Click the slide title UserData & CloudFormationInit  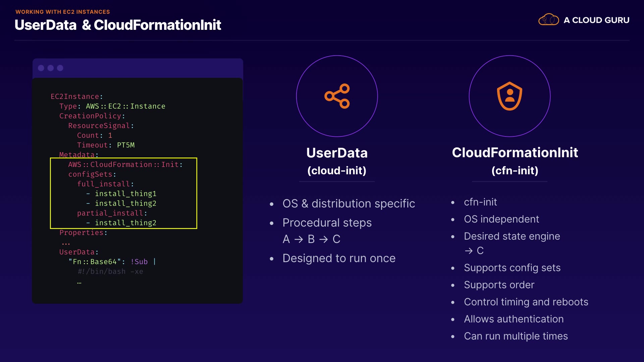tap(118, 25)
